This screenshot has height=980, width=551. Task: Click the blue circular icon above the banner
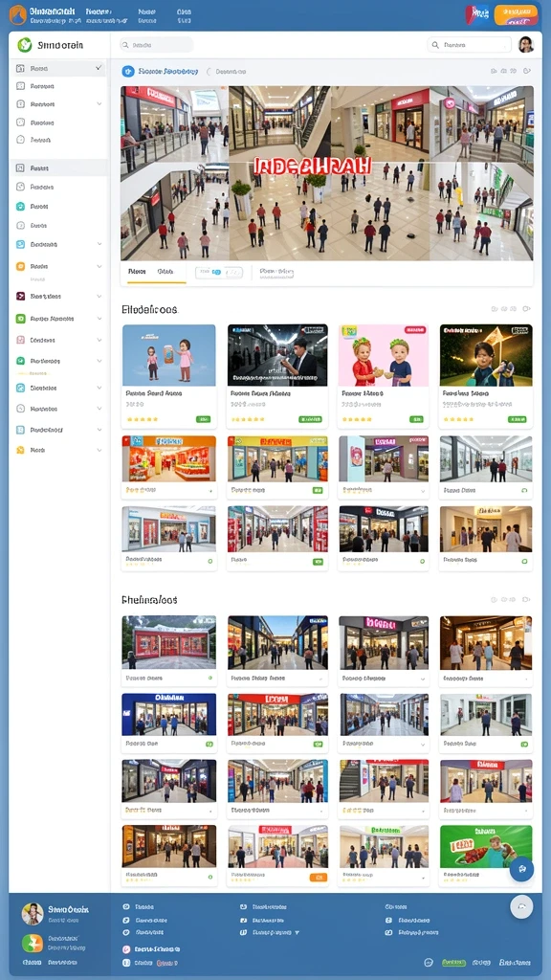128,71
